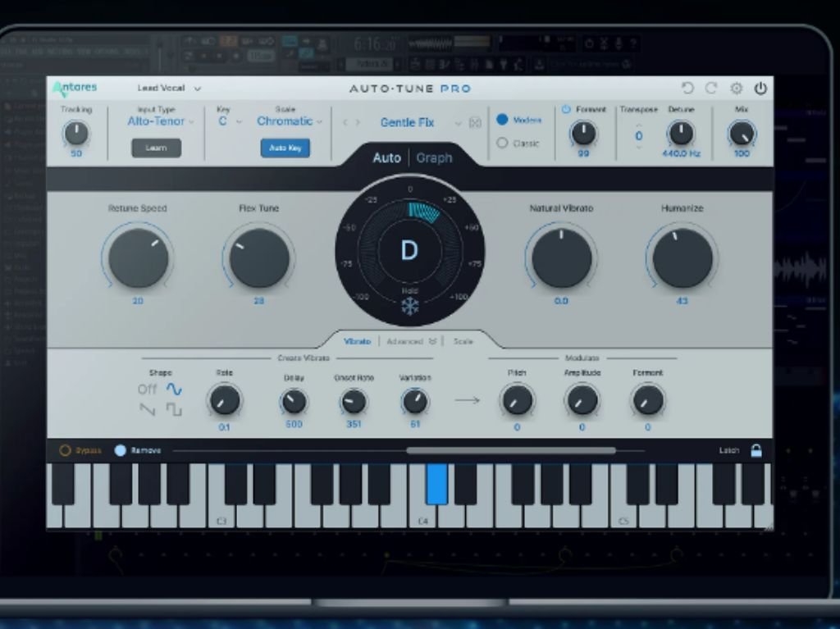Select the Modern mode radio button
The width and height of the screenshot is (840, 629).
502,120
